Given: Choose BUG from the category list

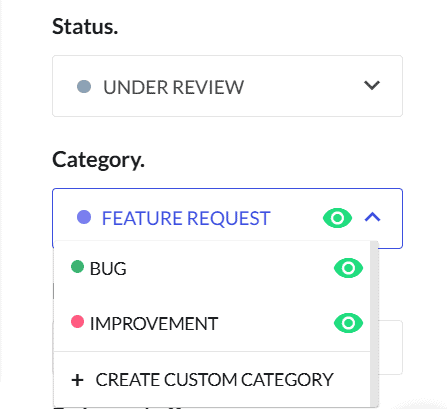Looking at the screenshot, I should pos(212,268).
